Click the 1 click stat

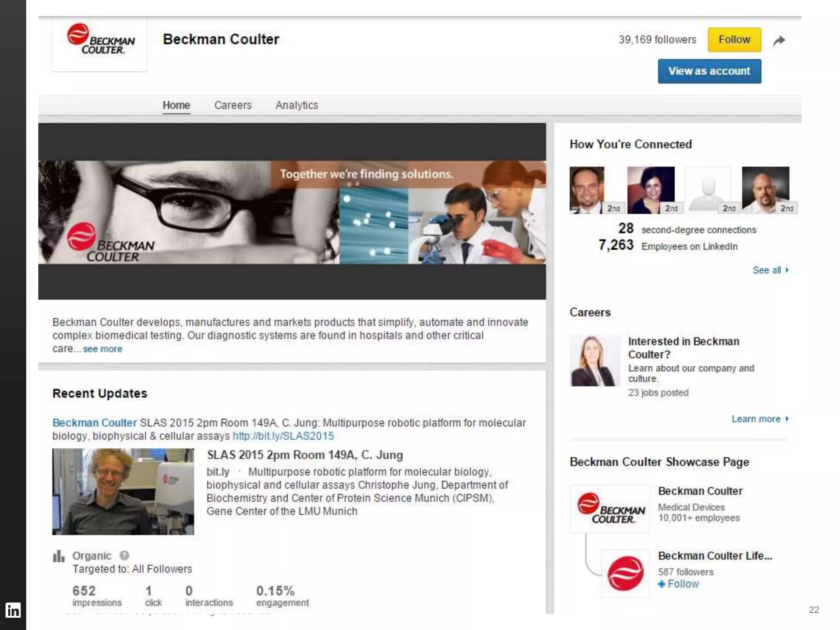(x=153, y=596)
